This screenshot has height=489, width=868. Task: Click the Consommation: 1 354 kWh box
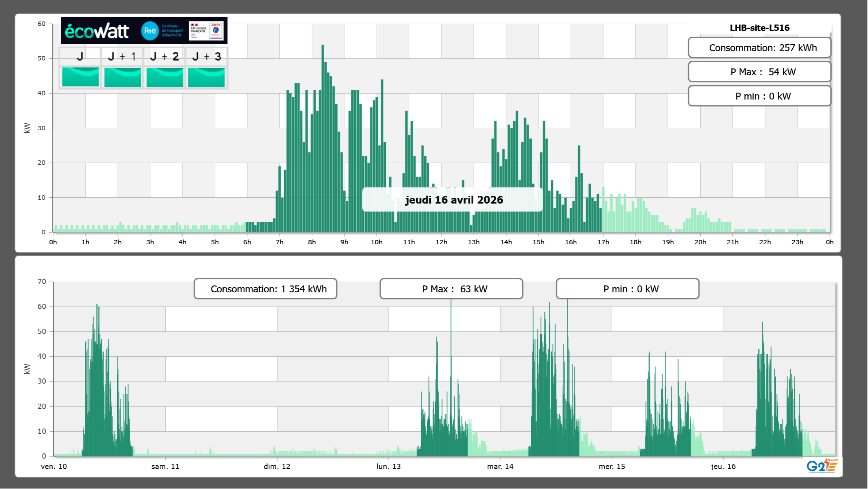[265, 289]
